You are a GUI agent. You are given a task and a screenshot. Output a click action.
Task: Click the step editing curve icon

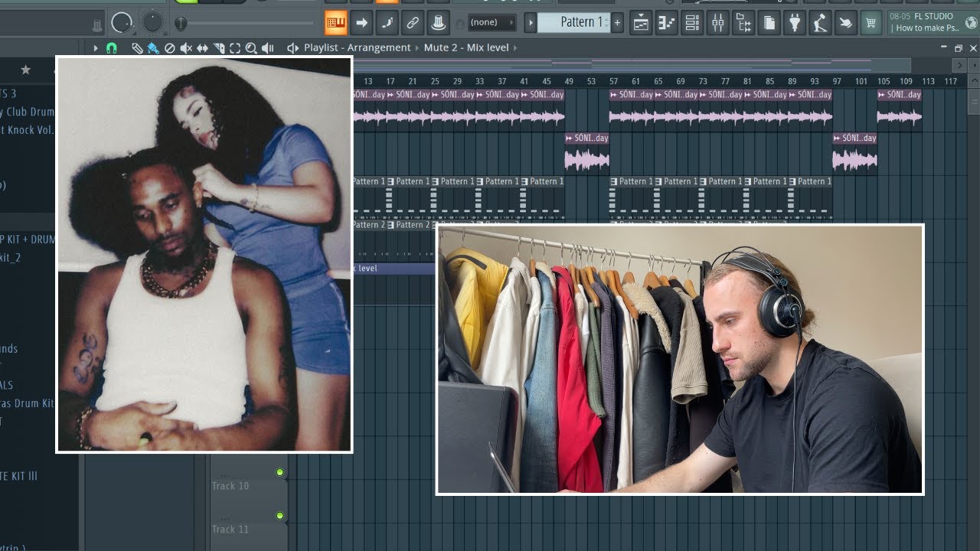(387, 23)
